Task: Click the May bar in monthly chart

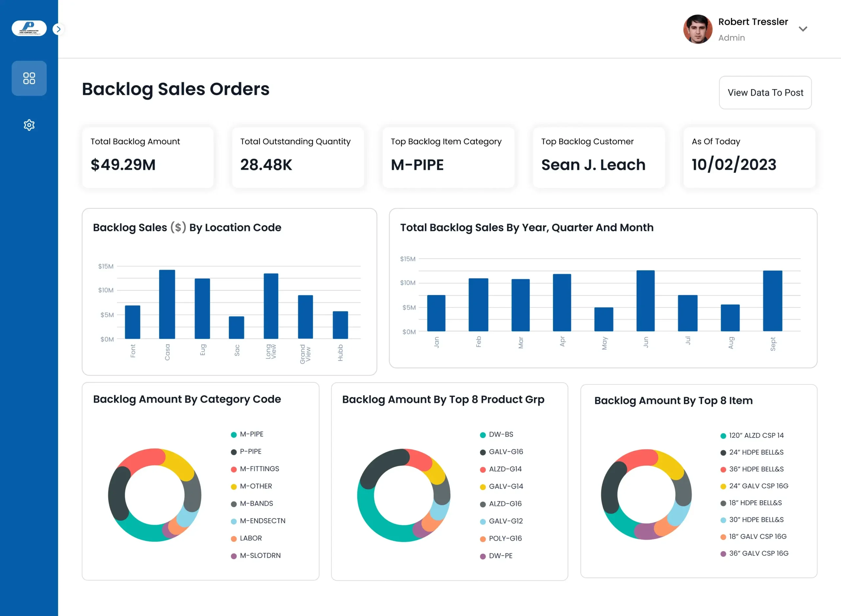Action: 603,320
